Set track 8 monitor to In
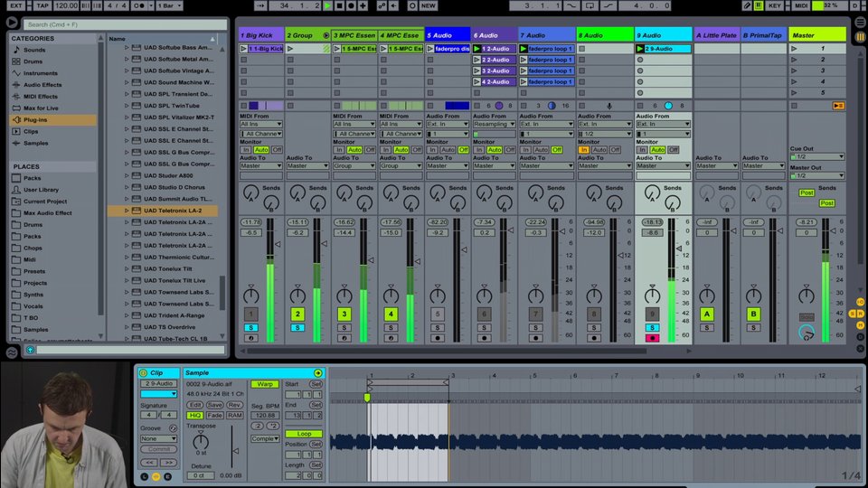This screenshot has width=868, height=488. click(583, 150)
